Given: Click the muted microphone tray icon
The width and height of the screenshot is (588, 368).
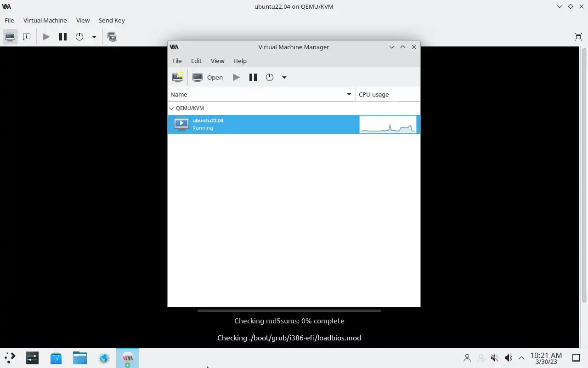Looking at the screenshot, I should coord(495,358).
